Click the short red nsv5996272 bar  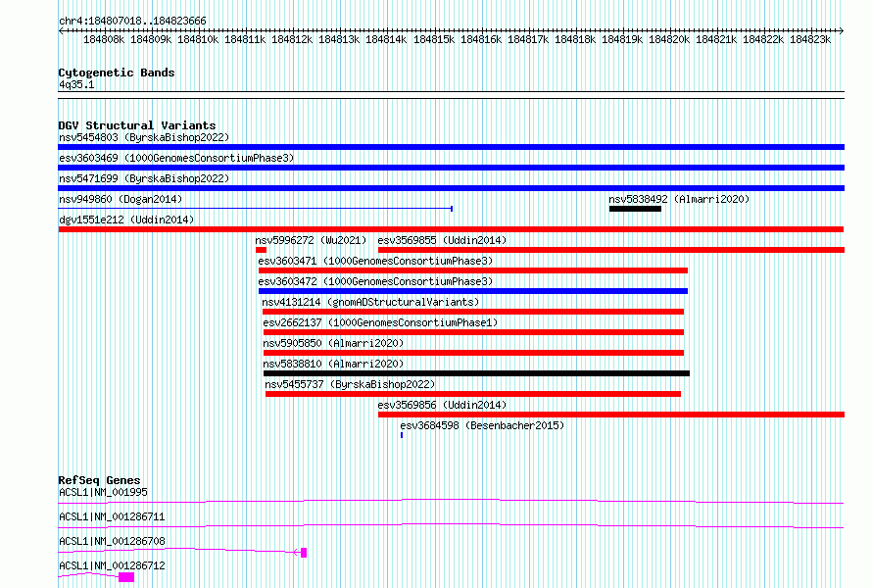(261, 250)
